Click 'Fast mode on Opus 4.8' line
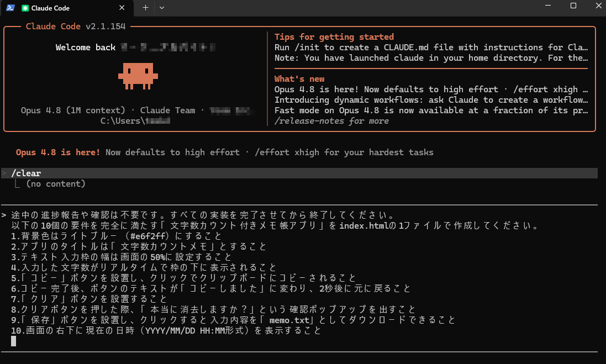This screenshot has width=606, height=364. [x=431, y=110]
